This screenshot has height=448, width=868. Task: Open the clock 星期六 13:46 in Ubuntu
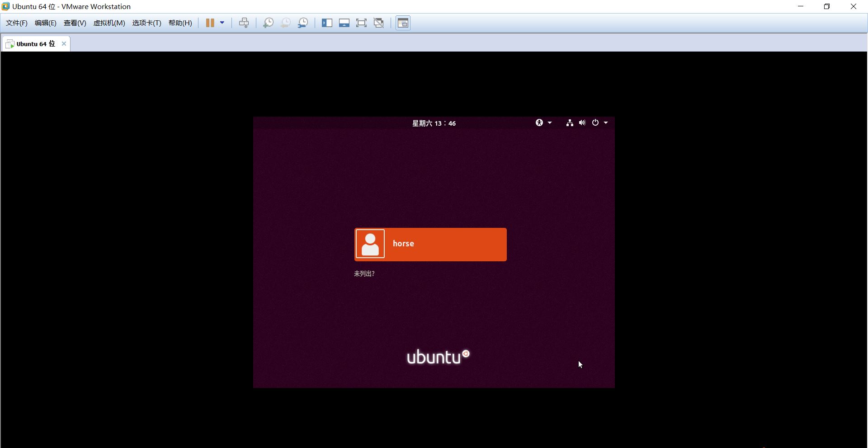(x=434, y=123)
